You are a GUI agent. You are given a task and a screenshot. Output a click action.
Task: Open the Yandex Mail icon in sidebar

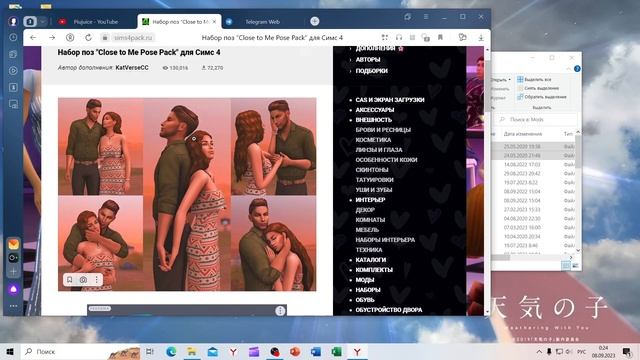(13, 244)
